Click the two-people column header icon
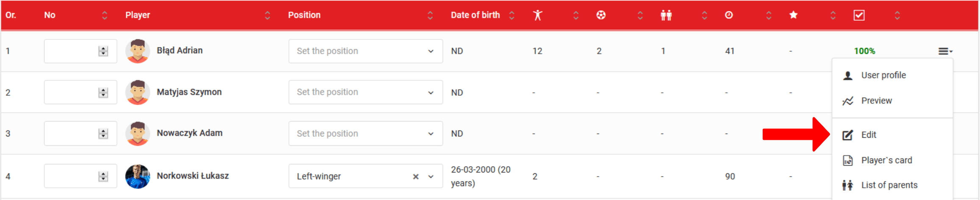 tap(666, 15)
